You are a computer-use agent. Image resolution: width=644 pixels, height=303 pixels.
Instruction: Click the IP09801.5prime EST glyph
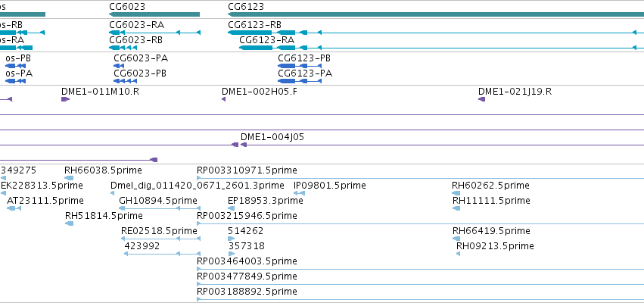pyautogui.click(x=300, y=193)
